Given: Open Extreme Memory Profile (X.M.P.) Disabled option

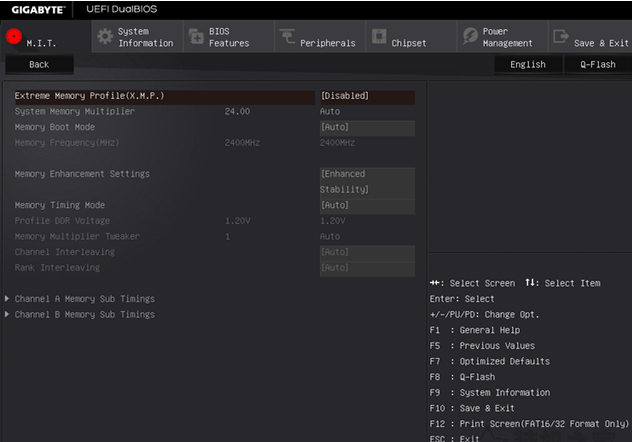Looking at the screenshot, I should (365, 96).
